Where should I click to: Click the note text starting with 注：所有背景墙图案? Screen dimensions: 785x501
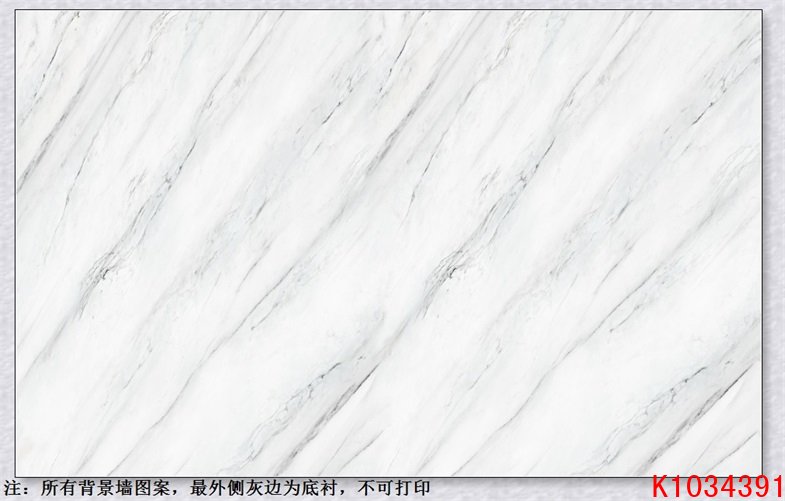tap(217, 488)
